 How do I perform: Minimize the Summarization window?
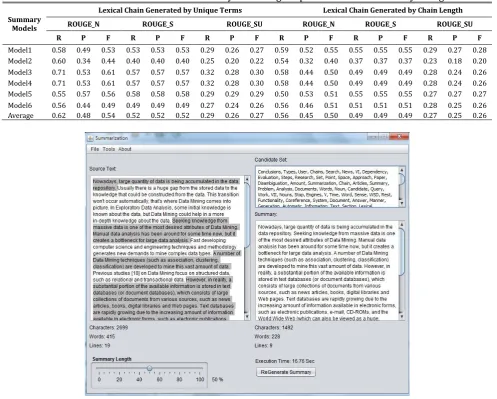pos(373,137)
